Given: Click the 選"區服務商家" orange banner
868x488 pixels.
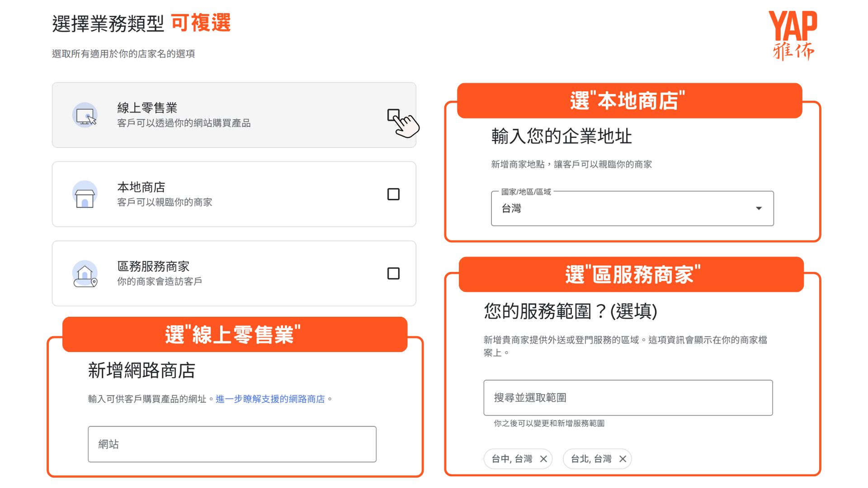Looking at the screenshot, I should click(631, 275).
